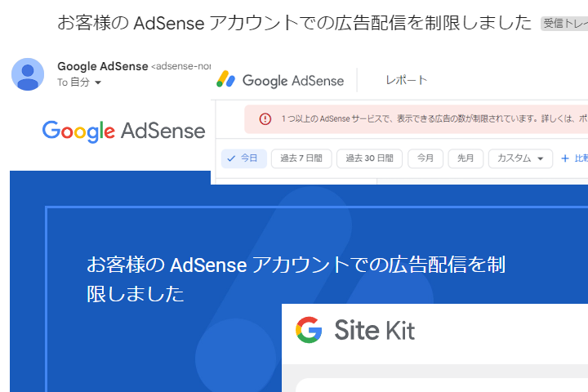The height and width of the screenshot is (392, 588).
Task: Click the plus icon for comparison
Action: pos(564,158)
